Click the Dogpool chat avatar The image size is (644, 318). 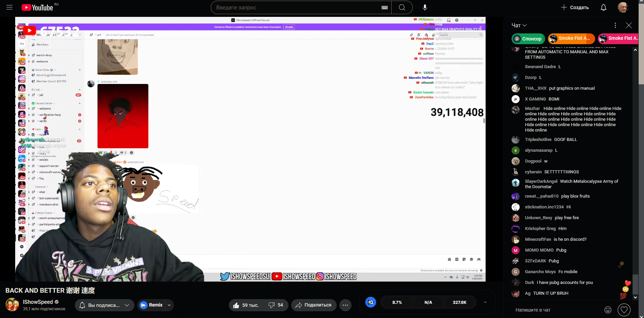[x=516, y=161]
